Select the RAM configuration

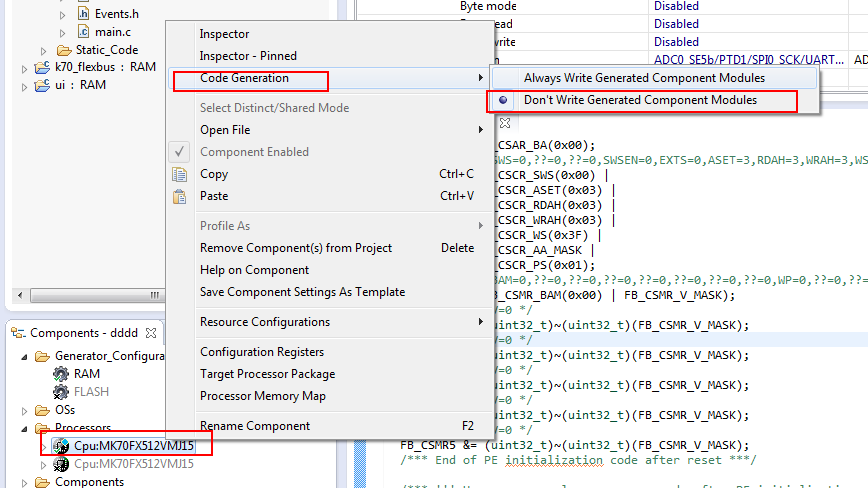[87, 374]
